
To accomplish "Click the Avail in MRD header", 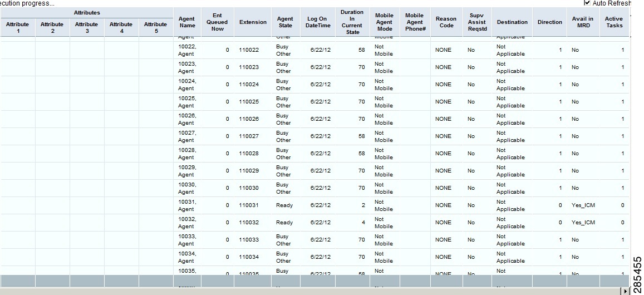I will pos(583,22).
